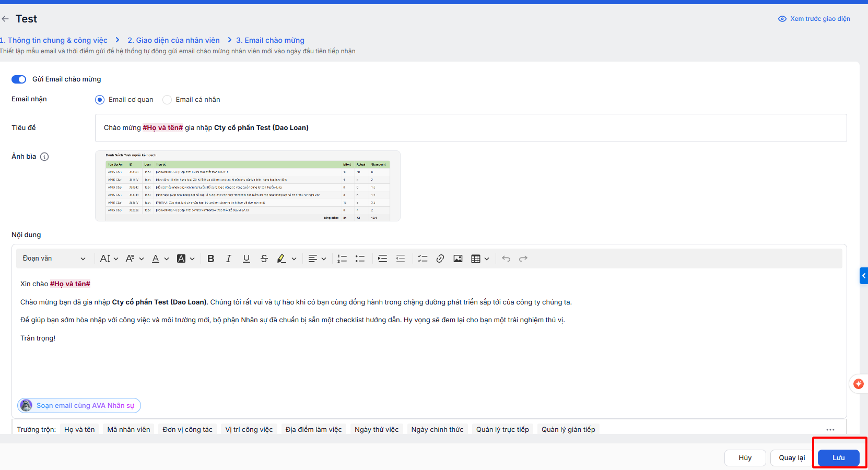Select the Email cá nhân radio option
Screen dimensions: 868x470
click(167, 100)
